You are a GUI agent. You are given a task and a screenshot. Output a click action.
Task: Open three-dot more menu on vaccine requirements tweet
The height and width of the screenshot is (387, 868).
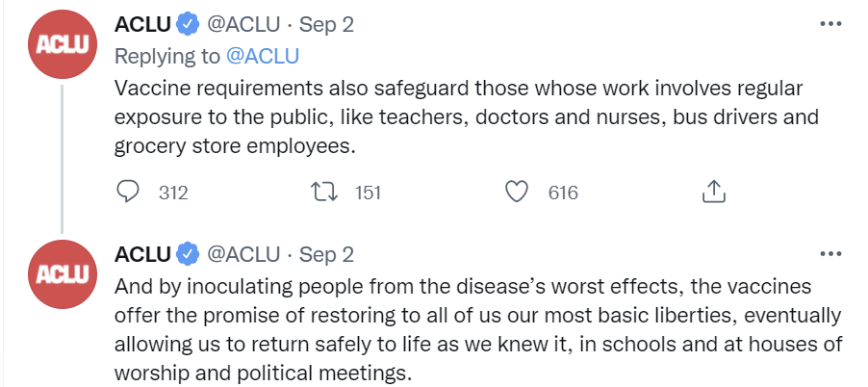click(x=830, y=24)
